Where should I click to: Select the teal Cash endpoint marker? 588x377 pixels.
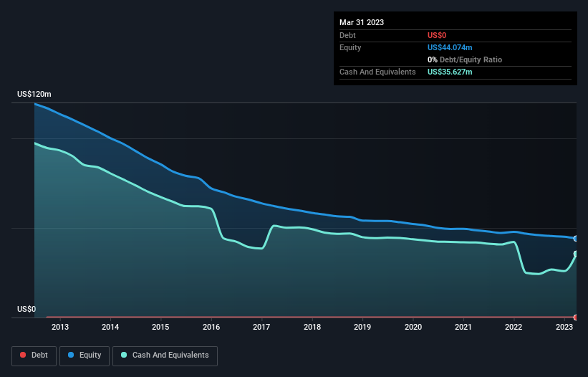pyautogui.click(x=576, y=254)
